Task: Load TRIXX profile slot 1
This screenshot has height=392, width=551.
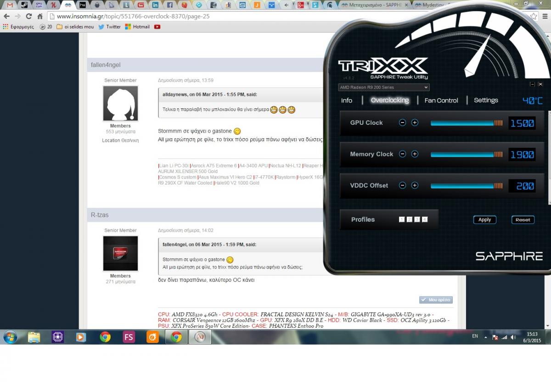Action: [x=402, y=219]
